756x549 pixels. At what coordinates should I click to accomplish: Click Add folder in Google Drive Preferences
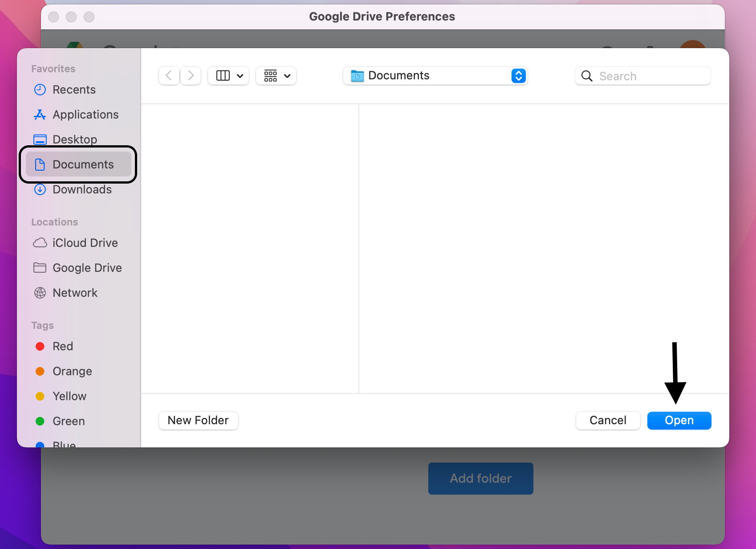(x=481, y=478)
